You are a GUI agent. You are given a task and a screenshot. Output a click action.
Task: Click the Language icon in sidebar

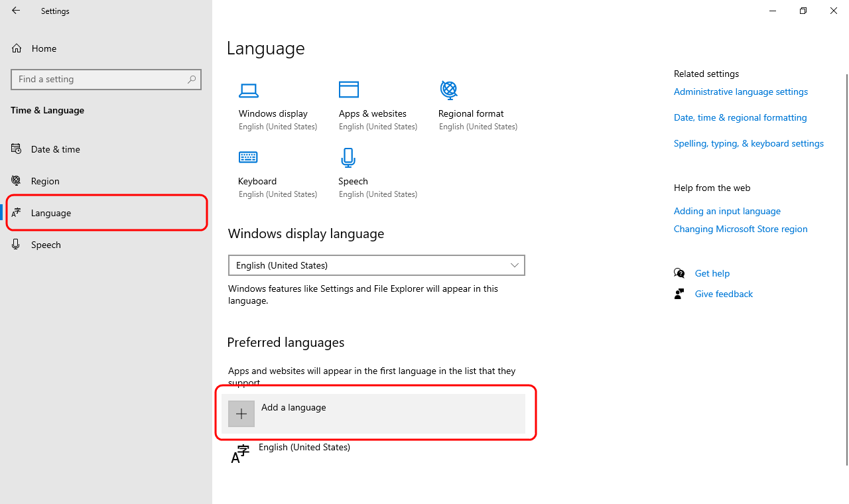click(17, 213)
